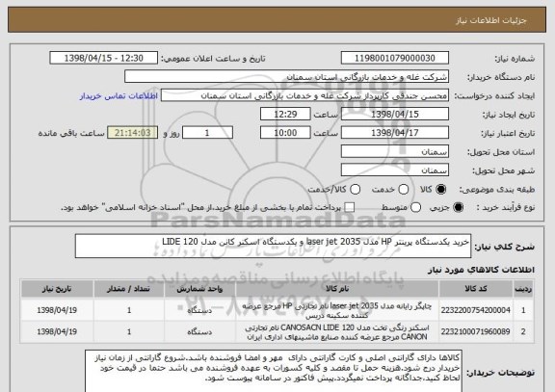Choose the متوسط purchase process option
Viewport: 555px width, 392px height.
416,208
